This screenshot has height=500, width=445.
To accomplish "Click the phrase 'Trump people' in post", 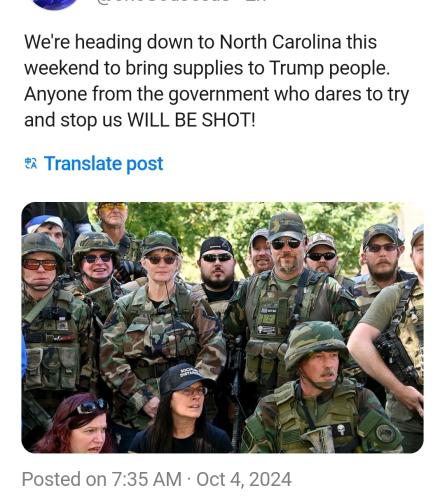I will point(329,68).
